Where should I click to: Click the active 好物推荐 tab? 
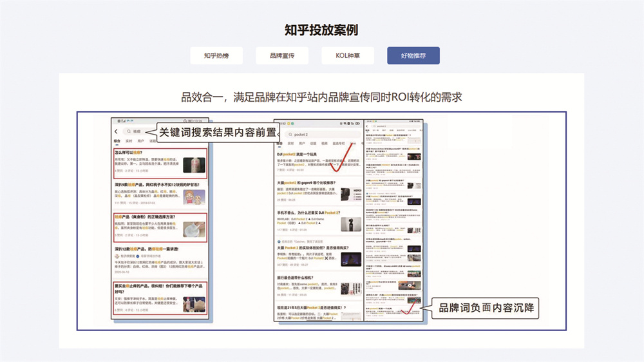click(x=413, y=56)
